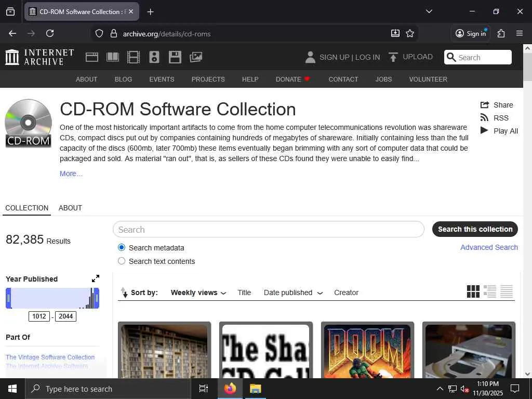
Task: Click the user avatar icon near Sign Up
Action: (x=310, y=57)
